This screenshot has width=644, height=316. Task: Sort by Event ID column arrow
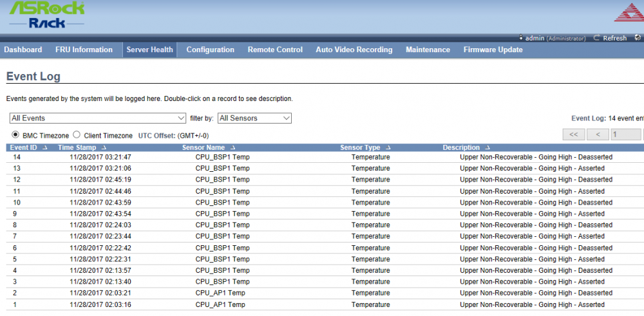[x=45, y=148]
